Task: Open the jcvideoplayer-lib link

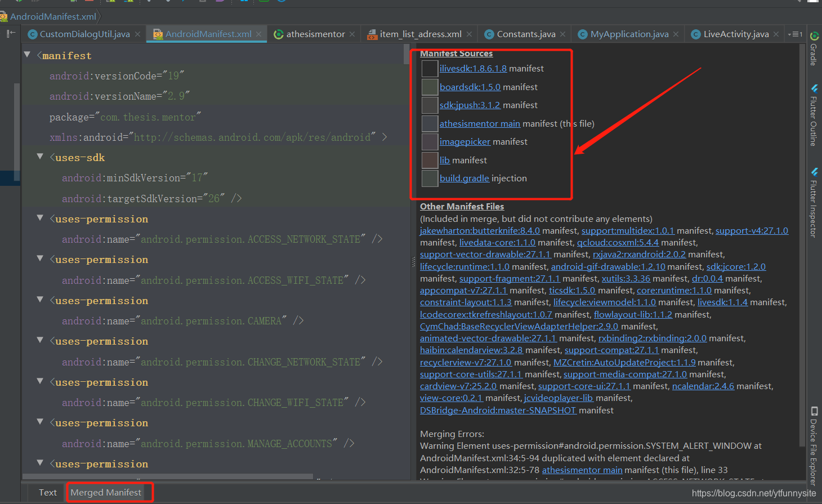Action: pyautogui.click(x=559, y=398)
